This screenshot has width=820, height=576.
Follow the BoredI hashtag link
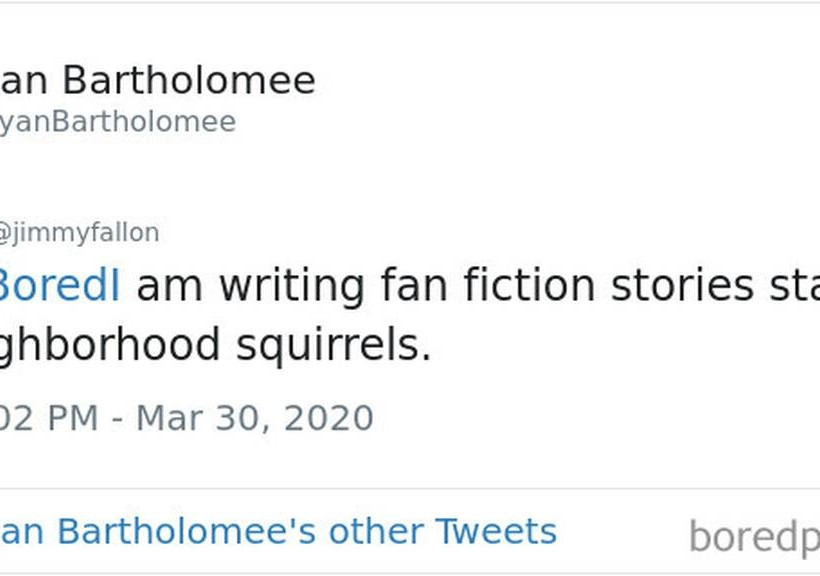click(59, 286)
